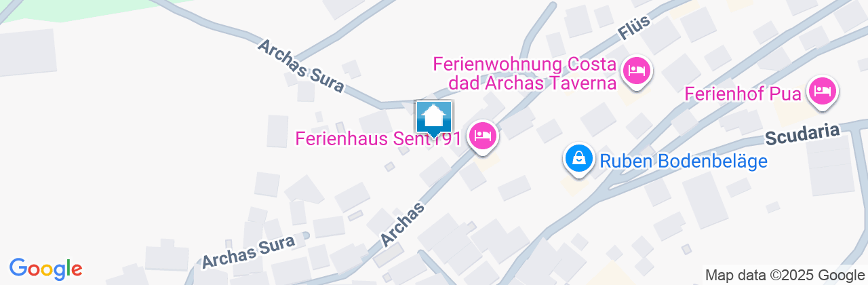This screenshot has height=285, width=868.
Task: Click the Ruben Bodenbeläge shopping bag pin
Action: click(x=579, y=160)
